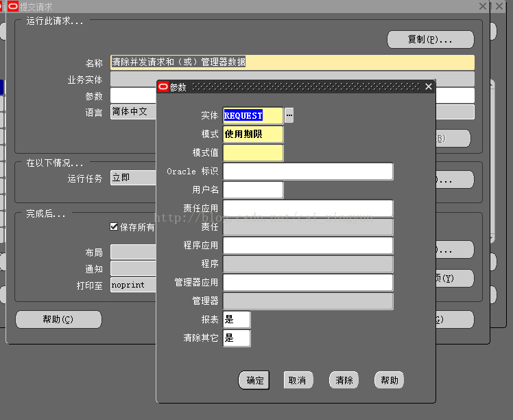Image resolution: width=513 pixels, height=420 pixels.
Task: Click the 管理器应用 input field
Action: click(308, 282)
